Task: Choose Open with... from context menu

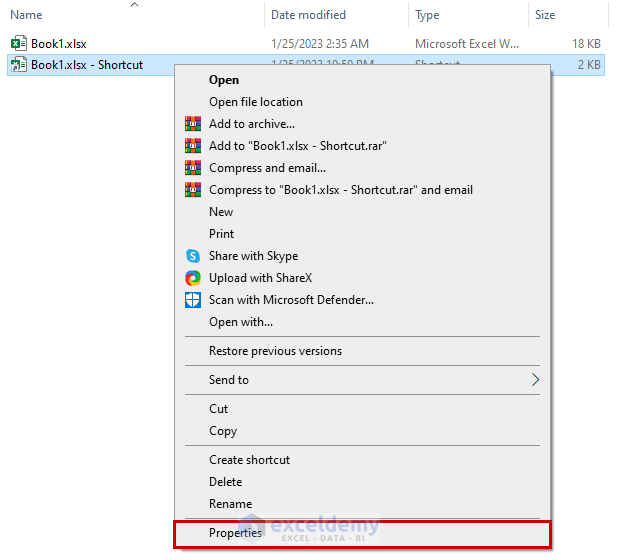Action: coord(241,322)
